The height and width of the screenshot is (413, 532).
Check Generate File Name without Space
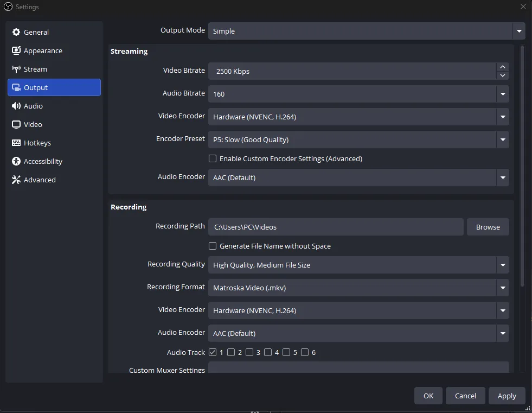[213, 246]
